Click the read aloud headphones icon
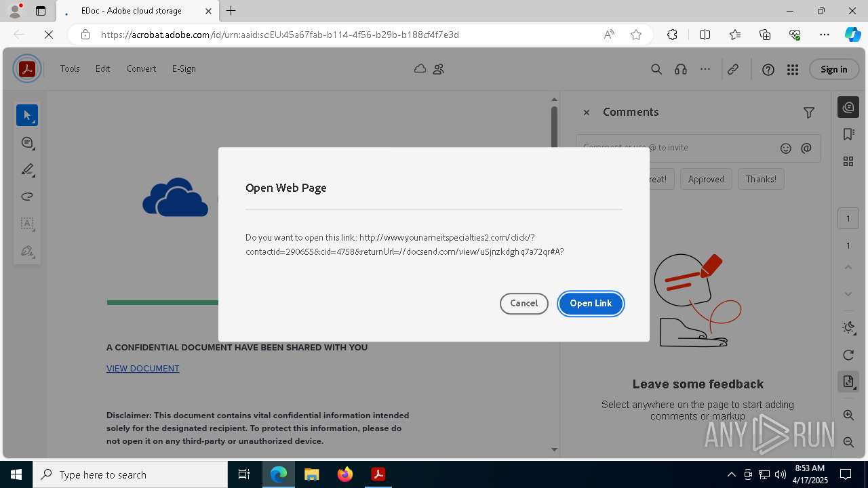The height and width of the screenshot is (488, 868). tap(681, 69)
